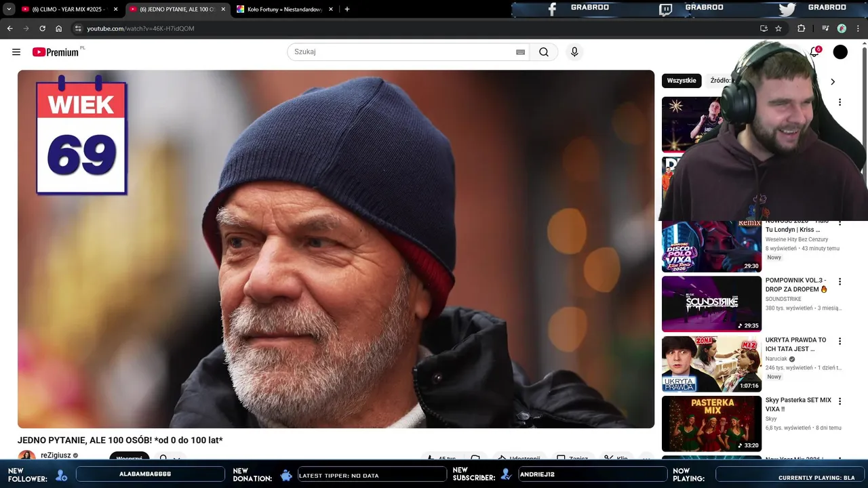Click '246 tys. wyświetleń' under UKRYTA PRAWDA
The image size is (868, 488).
coord(789,367)
